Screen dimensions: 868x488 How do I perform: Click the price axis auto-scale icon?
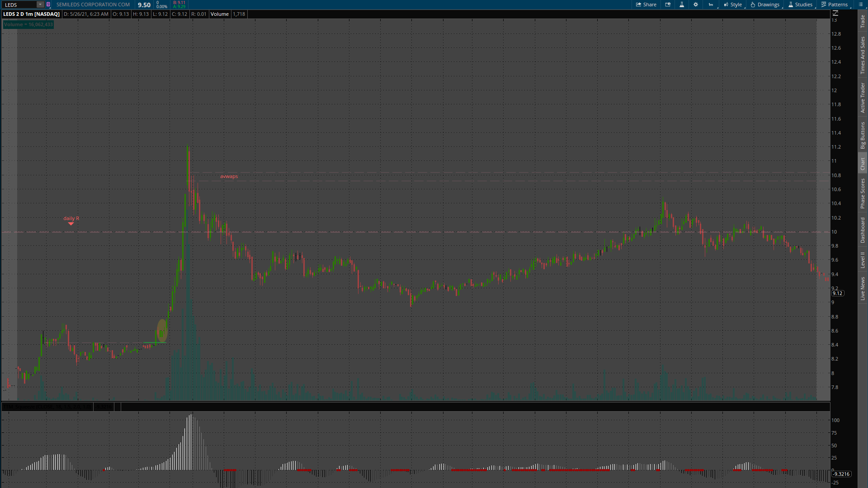point(835,14)
